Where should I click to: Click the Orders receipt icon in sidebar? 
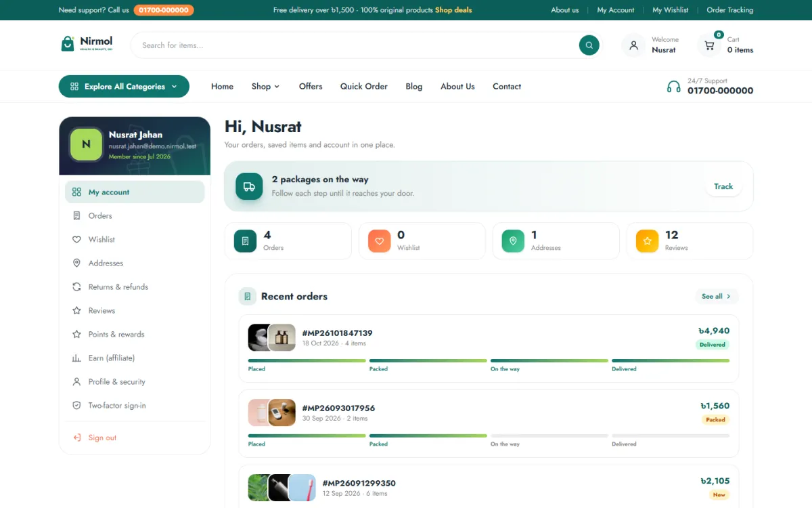point(76,215)
